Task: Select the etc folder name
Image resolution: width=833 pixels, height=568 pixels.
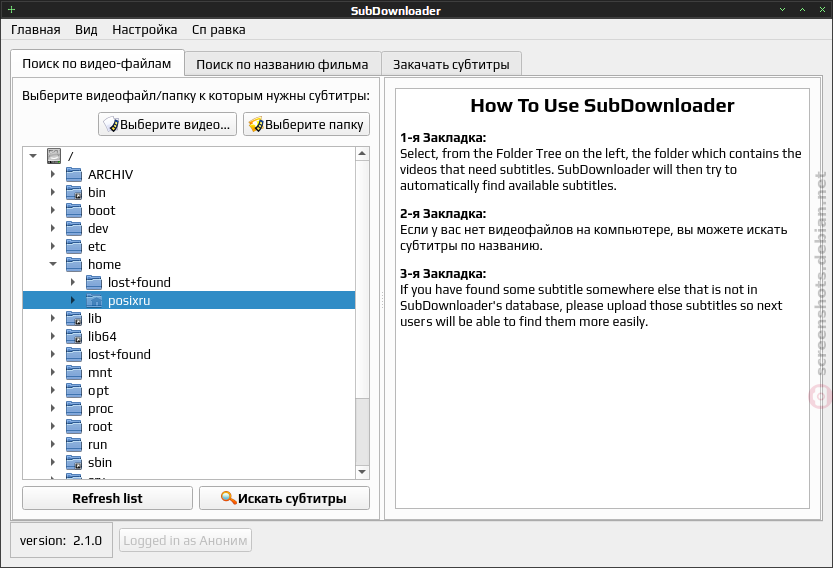Action: pyautogui.click(x=97, y=247)
